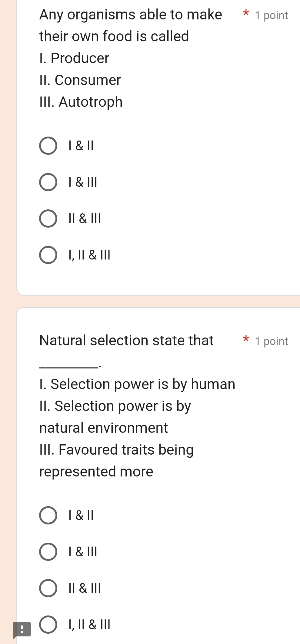Click the "II. Consumer" option text
The height and width of the screenshot is (644, 300).
79,80
